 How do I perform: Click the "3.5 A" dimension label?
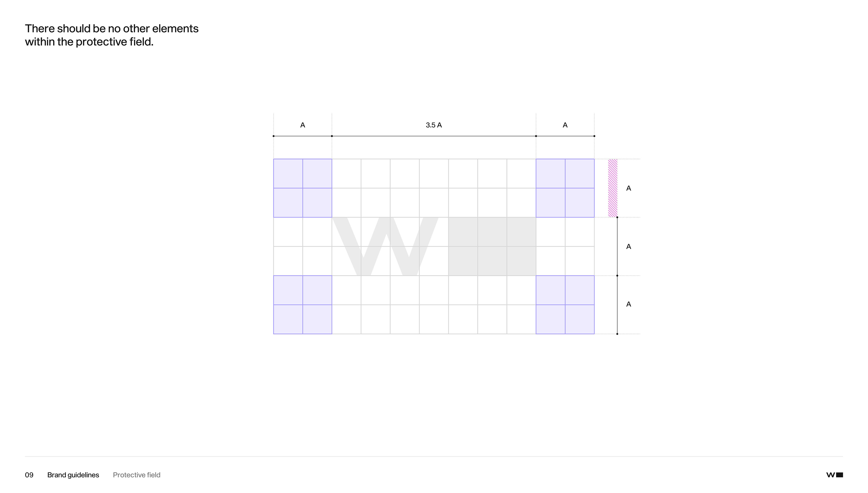[x=434, y=125]
